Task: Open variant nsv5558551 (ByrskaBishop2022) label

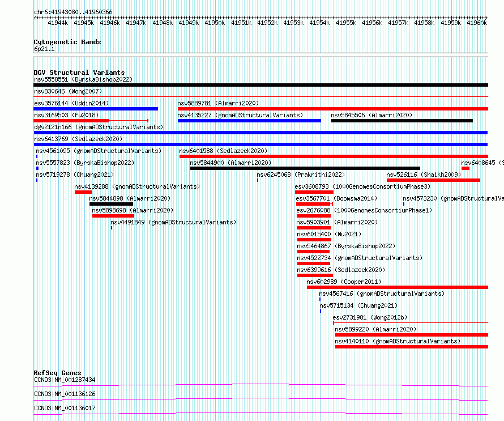Action: 83,79
